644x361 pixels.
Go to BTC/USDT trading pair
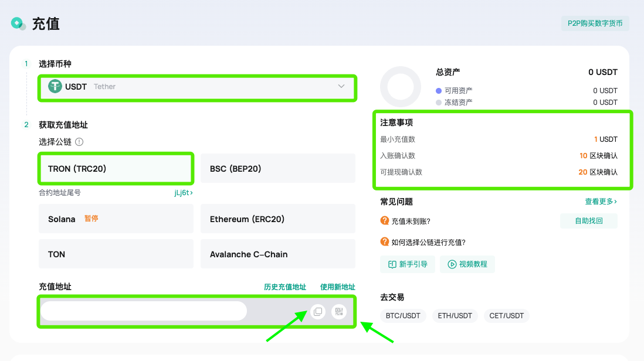tap(403, 316)
